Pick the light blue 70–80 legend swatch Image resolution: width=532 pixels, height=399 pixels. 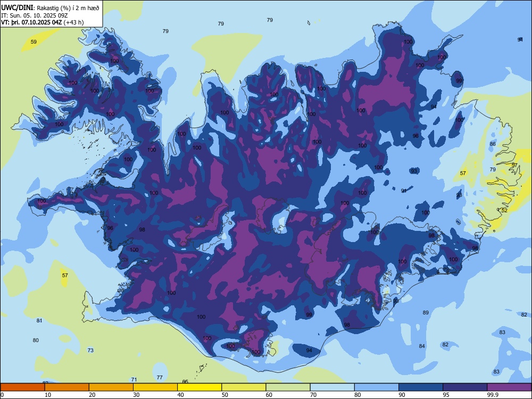tap(332, 387)
